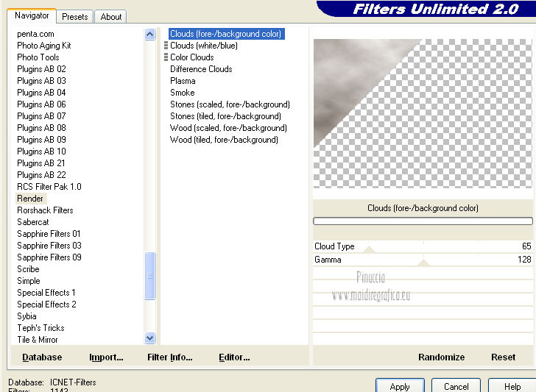Select Difference Clouds filter
Viewport: 536px width, 392px height.
pyautogui.click(x=201, y=69)
